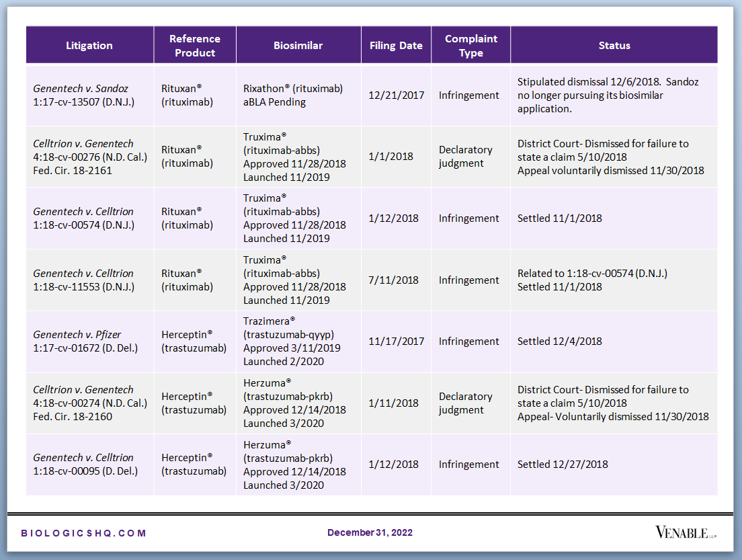Select the Truxima biosimilar cell in the 4:18-cv-00276 row
Screen dimensions: 742x560
[x=298, y=157]
